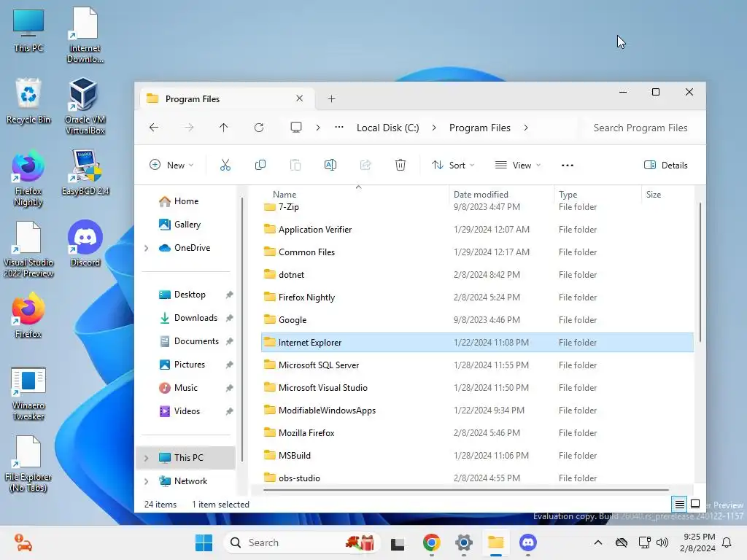Select the Program Files tab
Screen dimensions: 747x560
[x=226, y=98]
